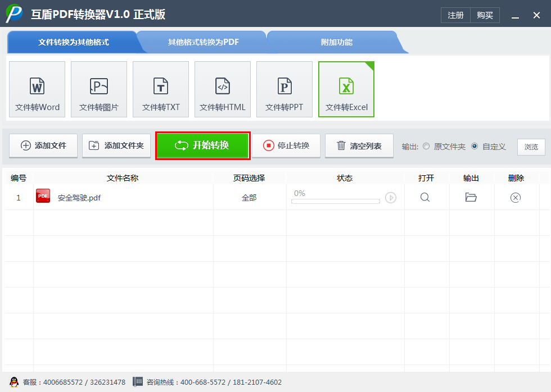Select 文件转图片 conversion mode
The height and width of the screenshot is (392, 551).
pyautogui.click(x=98, y=89)
